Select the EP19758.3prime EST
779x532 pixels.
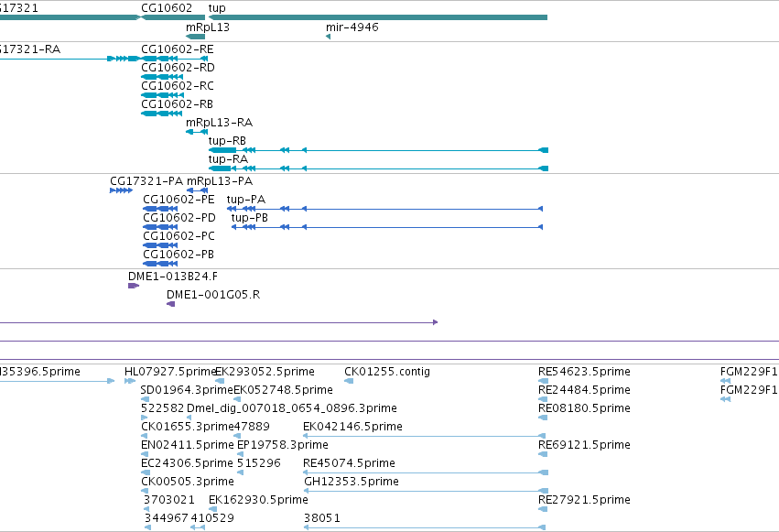[x=240, y=454]
